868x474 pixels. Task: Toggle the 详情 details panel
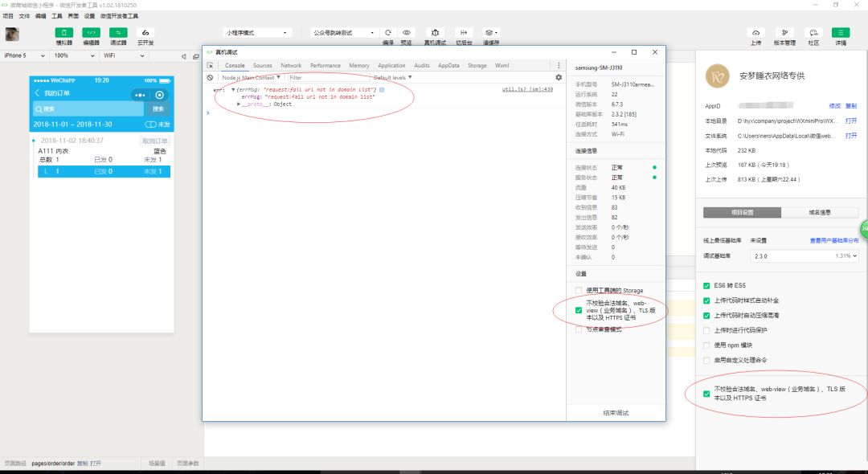[841, 33]
